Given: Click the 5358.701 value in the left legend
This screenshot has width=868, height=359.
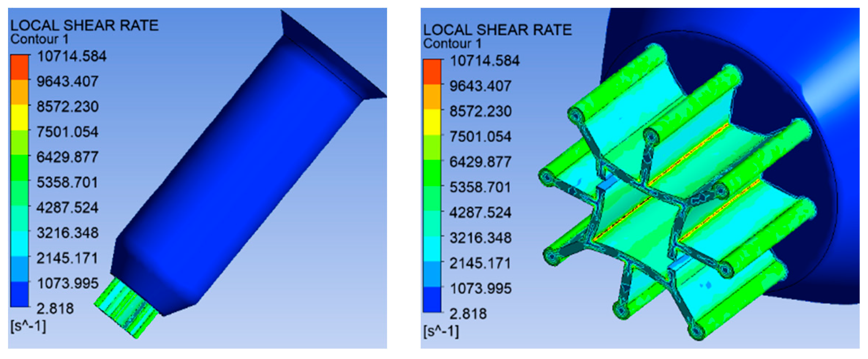Looking at the screenshot, I should click(x=67, y=182).
